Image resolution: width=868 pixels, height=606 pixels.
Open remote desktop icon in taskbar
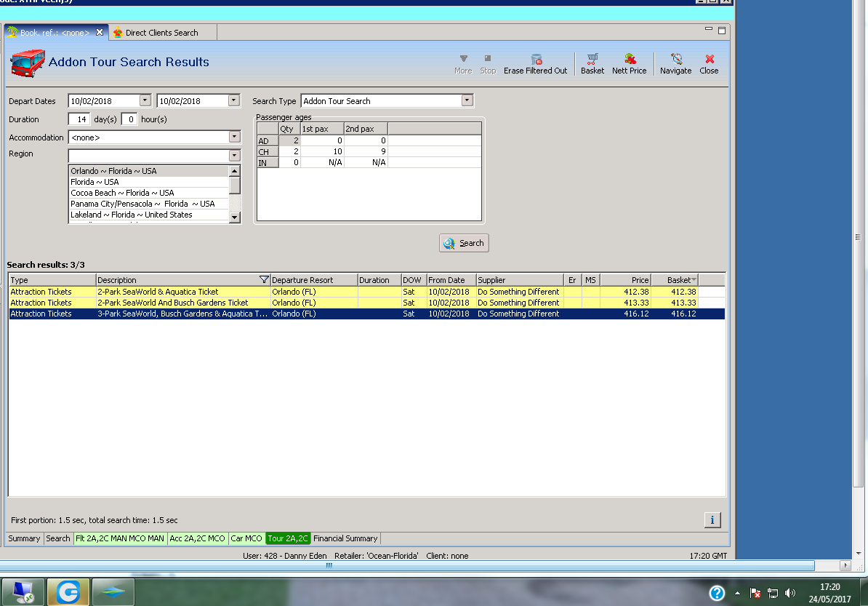click(23, 592)
